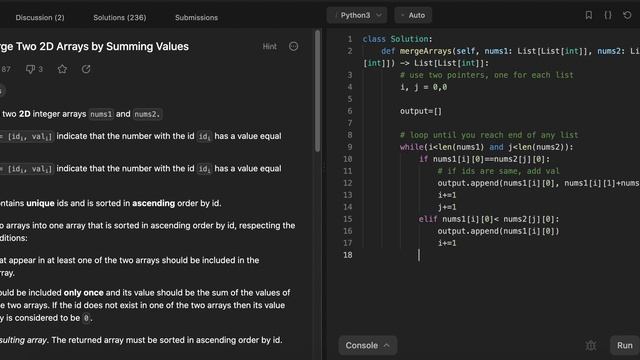Click the bookmark icon in editor toolbar
Image resolution: width=640 pixels, height=360 pixels.
coord(589,15)
